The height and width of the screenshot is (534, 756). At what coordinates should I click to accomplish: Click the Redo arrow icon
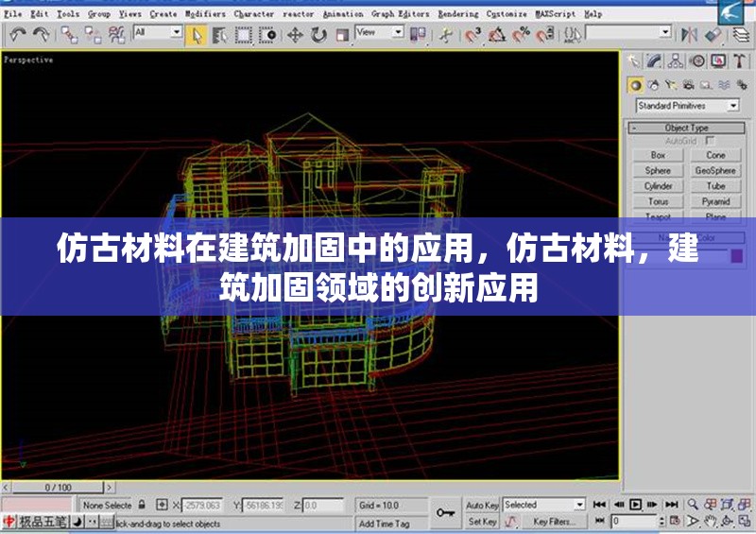(x=41, y=34)
